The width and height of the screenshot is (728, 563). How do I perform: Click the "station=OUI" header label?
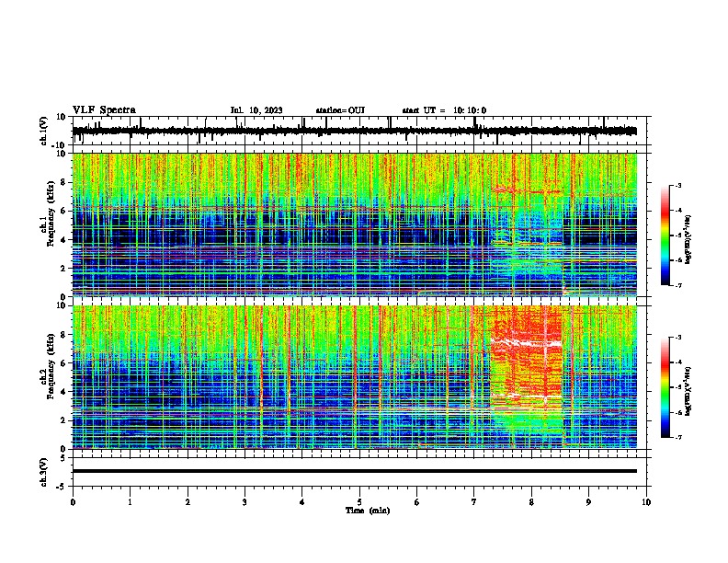tap(340, 110)
